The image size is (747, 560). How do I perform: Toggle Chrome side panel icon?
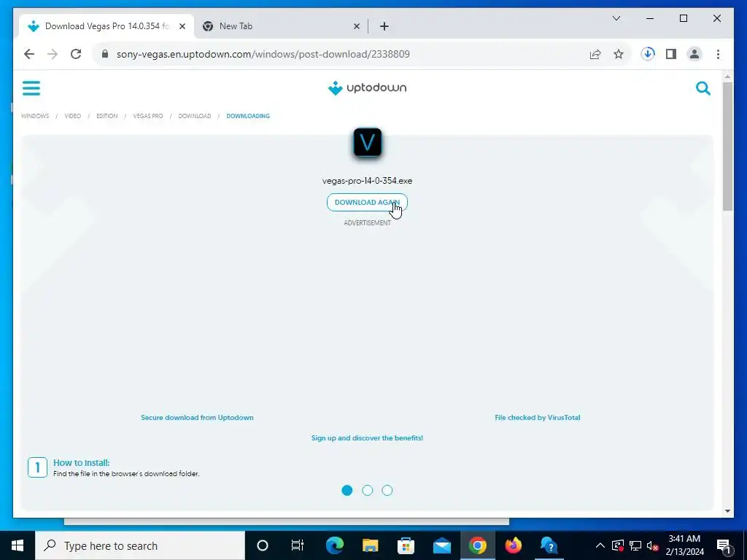coord(671,54)
